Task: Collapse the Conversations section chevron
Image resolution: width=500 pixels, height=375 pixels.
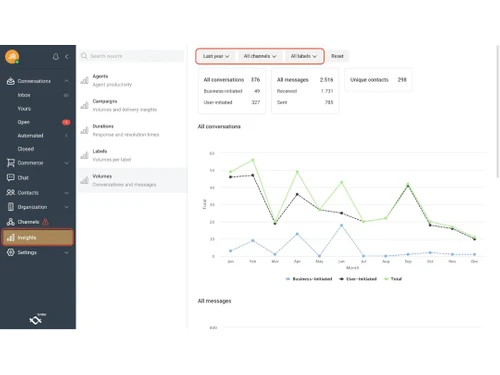Action: click(66, 81)
